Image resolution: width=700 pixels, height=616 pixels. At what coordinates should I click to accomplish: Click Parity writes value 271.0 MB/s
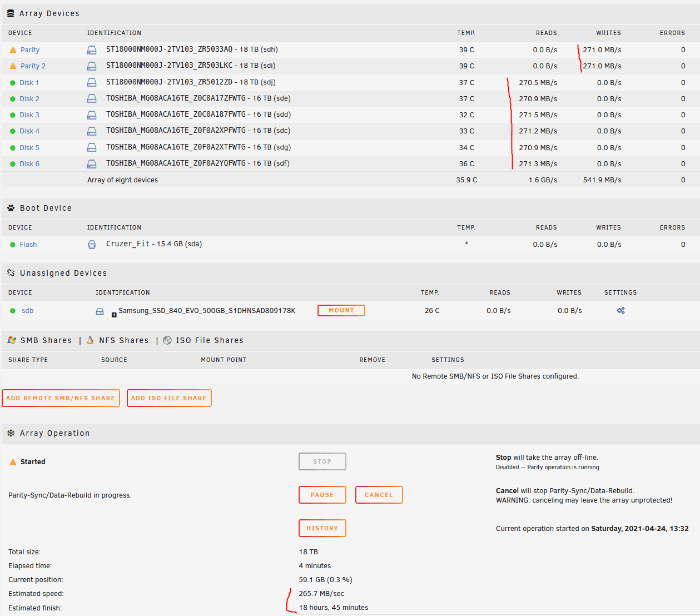coord(602,50)
